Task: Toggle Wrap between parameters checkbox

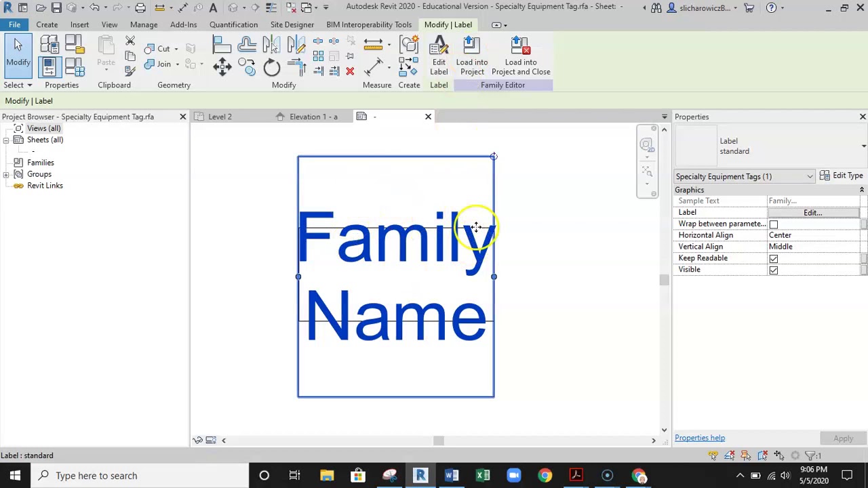Action: click(774, 224)
